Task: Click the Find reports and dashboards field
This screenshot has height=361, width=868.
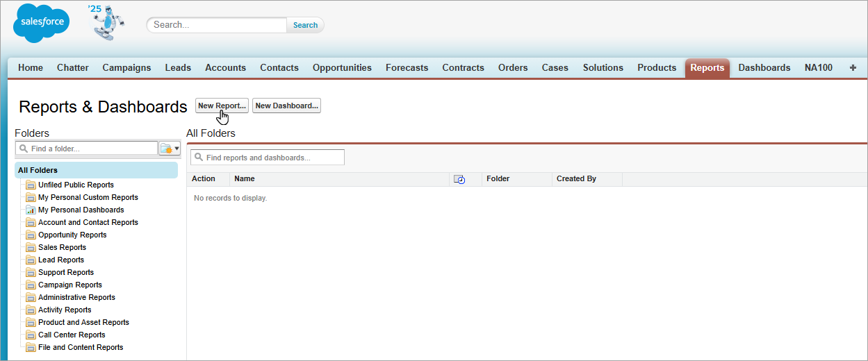Action: 268,158
